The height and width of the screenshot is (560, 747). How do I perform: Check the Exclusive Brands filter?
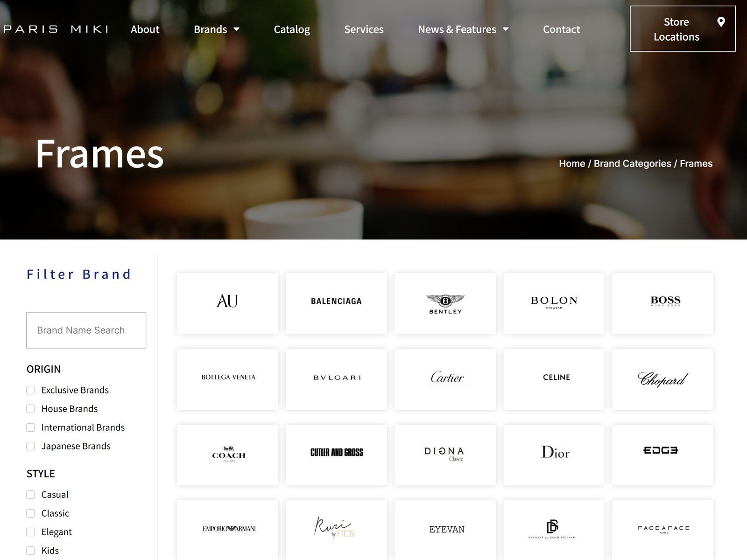[x=31, y=390]
